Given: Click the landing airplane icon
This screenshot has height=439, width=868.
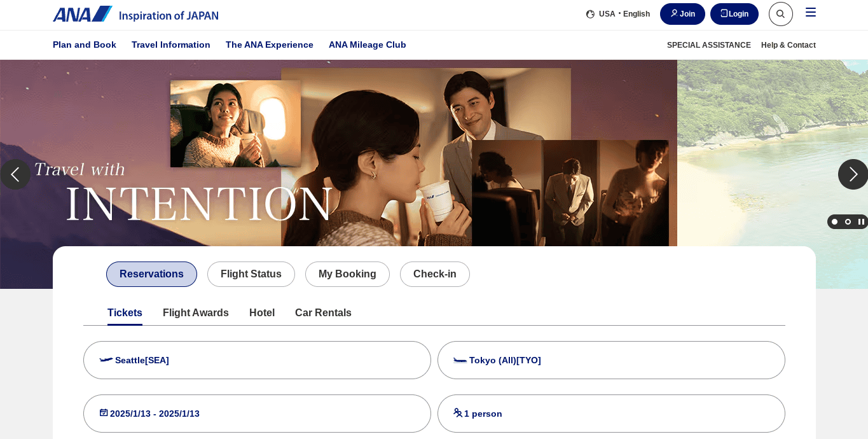Looking at the screenshot, I should (460, 360).
